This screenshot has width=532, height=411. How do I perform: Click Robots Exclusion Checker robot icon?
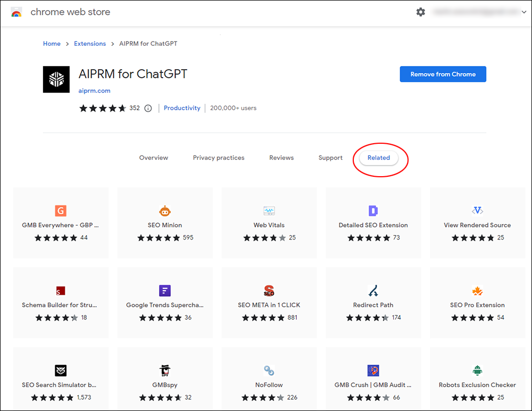click(x=477, y=371)
